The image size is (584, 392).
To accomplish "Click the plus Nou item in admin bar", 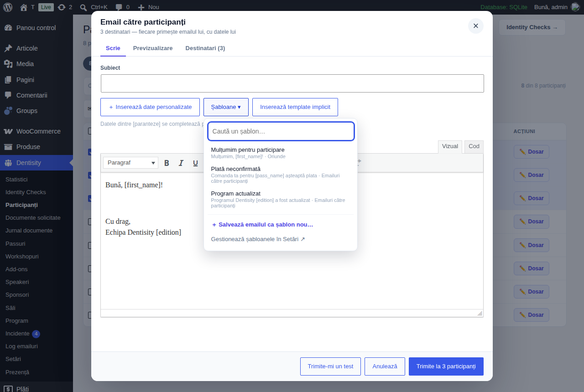I will (x=149, y=7).
